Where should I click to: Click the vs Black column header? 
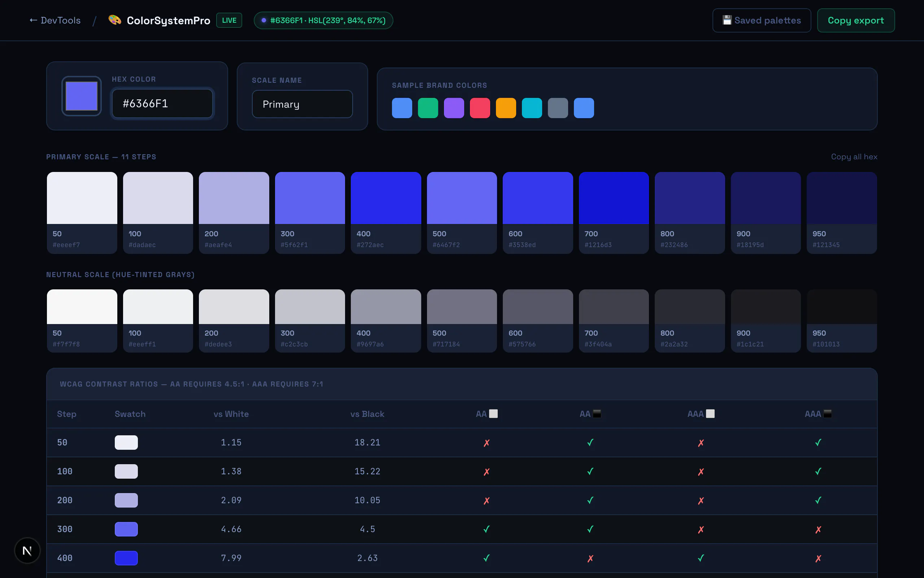click(367, 414)
